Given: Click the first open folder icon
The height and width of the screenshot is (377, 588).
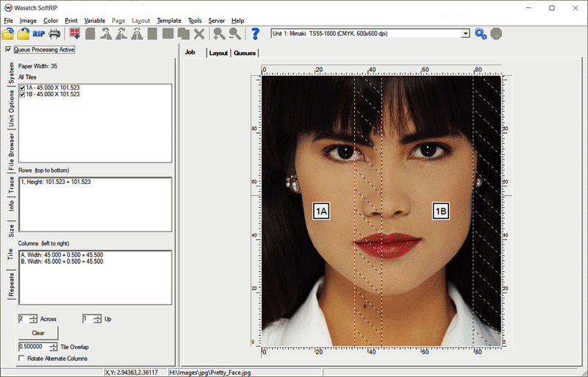Looking at the screenshot, I should [x=8, y=33].
